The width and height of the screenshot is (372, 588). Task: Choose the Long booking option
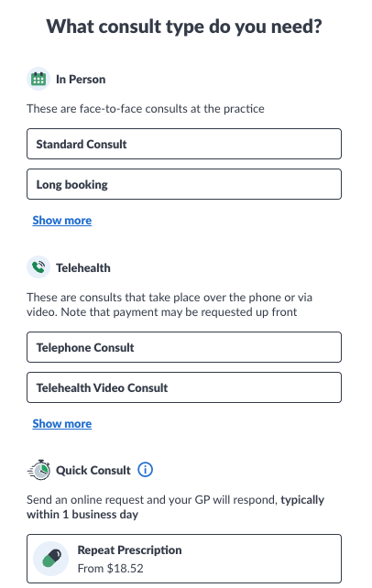click(184, 184)
